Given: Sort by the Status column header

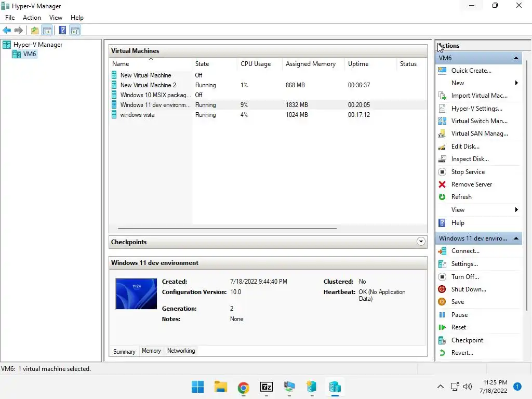Looking at the screenshot, I should coord(411,64).
